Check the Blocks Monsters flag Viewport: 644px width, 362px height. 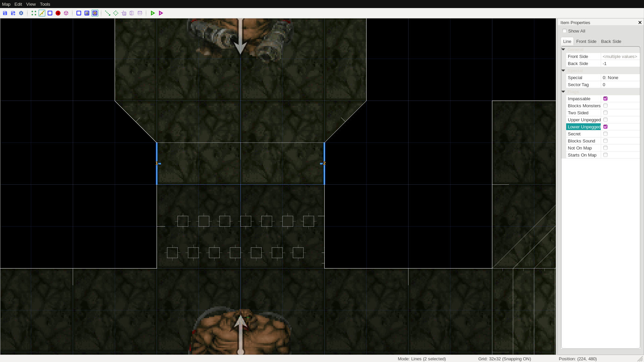(x=605, y=106)
